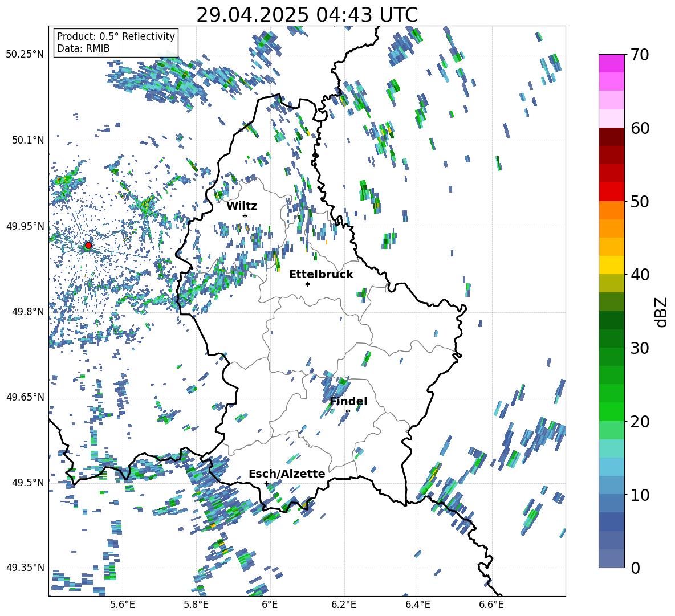The width and height of the screenshot is (675, 616).
Task: Click the colorbar tick value 50
Action: 640,201
